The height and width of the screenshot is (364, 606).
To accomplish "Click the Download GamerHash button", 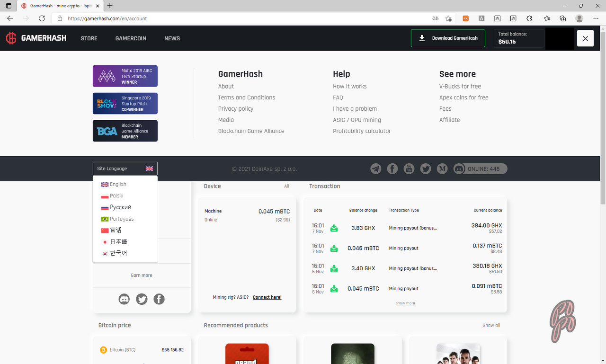I will coord(448,38).
